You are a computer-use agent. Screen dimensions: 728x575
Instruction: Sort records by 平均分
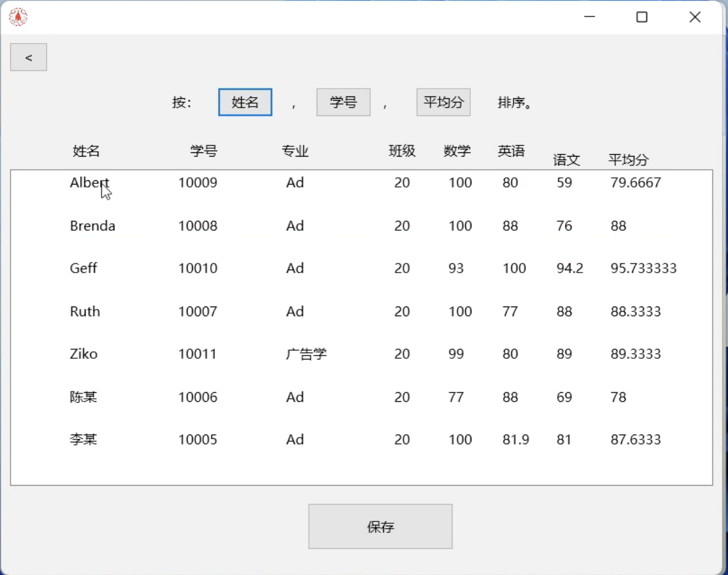point(443,102)
